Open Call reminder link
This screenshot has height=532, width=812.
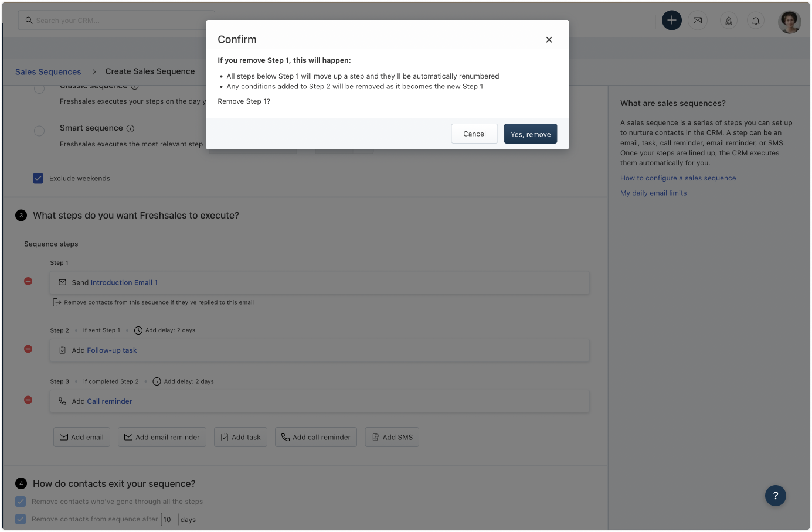click(110, 401)
